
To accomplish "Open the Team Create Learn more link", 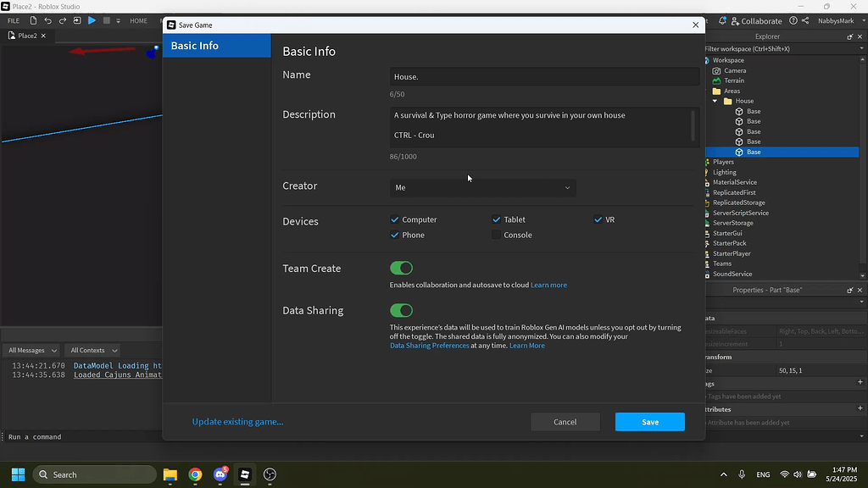I will tap(548, 285).
